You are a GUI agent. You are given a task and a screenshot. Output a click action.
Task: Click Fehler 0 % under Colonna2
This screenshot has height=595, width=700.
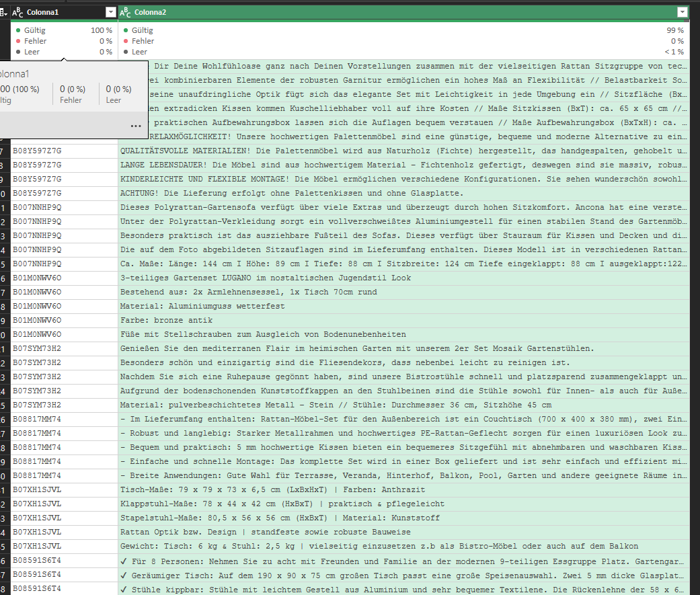coord(403,41)
